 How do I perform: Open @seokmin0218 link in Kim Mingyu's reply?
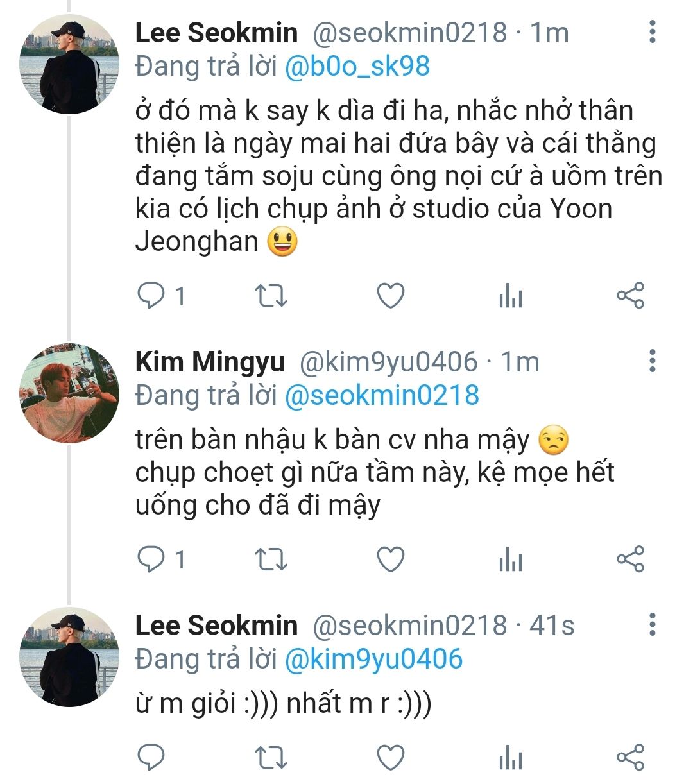[381, 395]
